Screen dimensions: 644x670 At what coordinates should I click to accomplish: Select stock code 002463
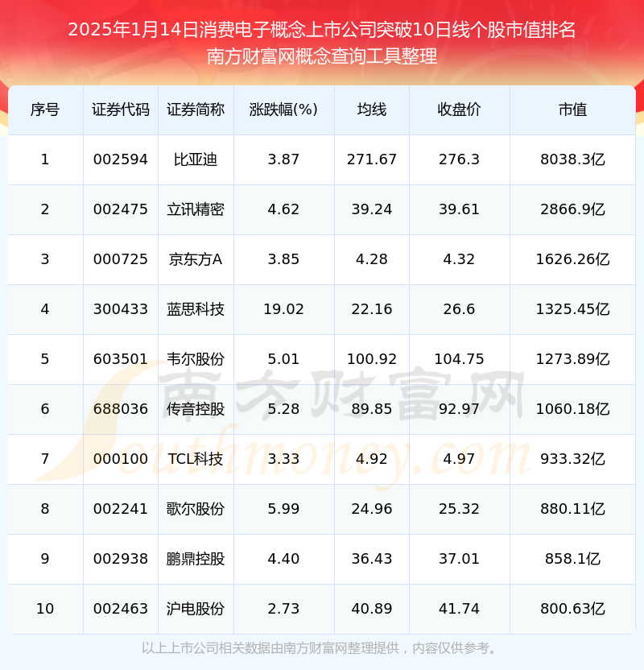click(121, 610)
